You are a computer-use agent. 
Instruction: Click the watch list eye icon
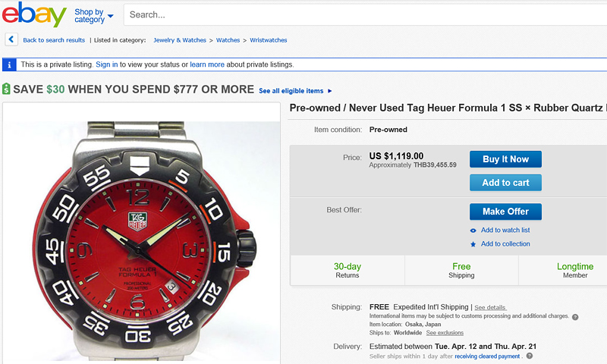[x=473, y=231]
